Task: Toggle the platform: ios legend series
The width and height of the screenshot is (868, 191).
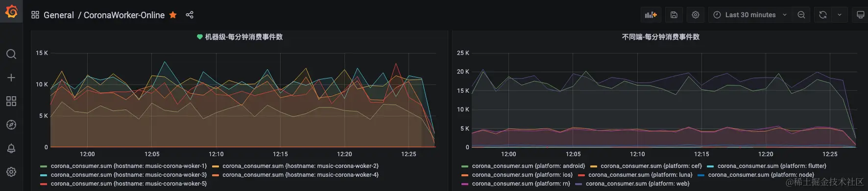Action: pyautogui.click(x=522, y=175)
